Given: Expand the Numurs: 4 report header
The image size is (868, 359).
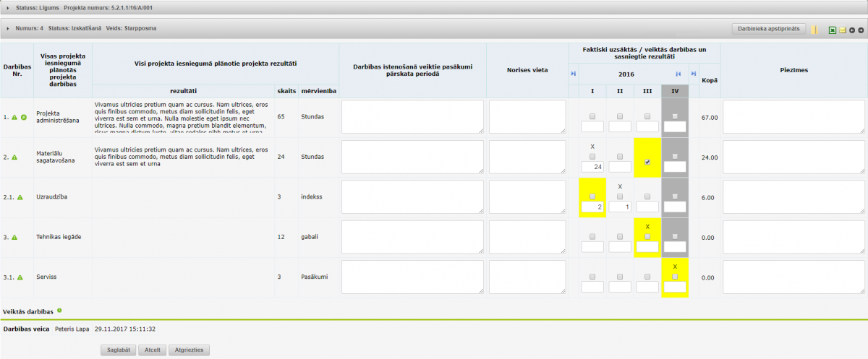Looking at the screenshot, I should click(x=8, y=29).
